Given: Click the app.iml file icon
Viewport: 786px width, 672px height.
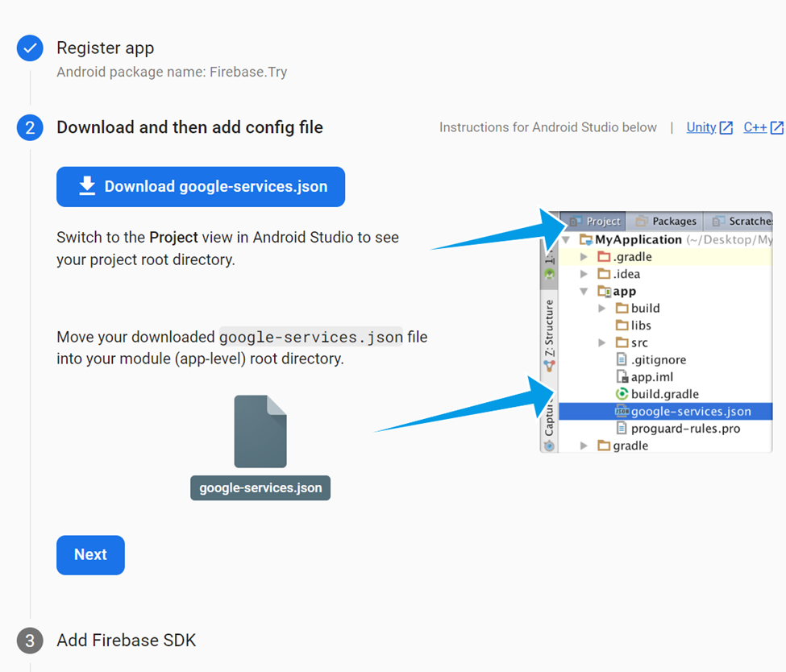Looking at the screenshot, I should 622,376.
